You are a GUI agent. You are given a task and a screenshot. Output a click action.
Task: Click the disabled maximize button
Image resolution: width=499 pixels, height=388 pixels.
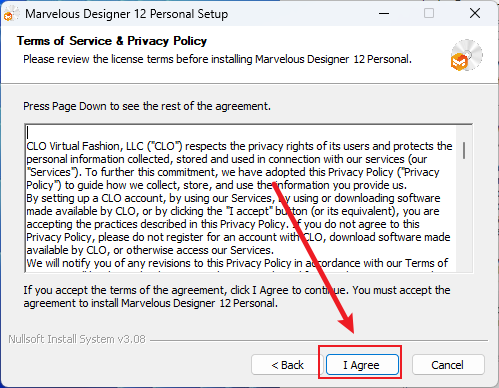point(429,14)
